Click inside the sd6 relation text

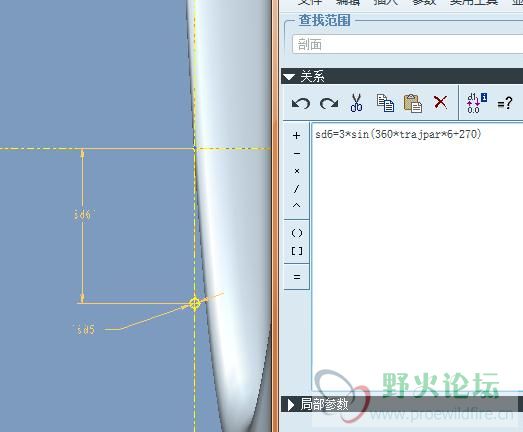click(398, 134)
